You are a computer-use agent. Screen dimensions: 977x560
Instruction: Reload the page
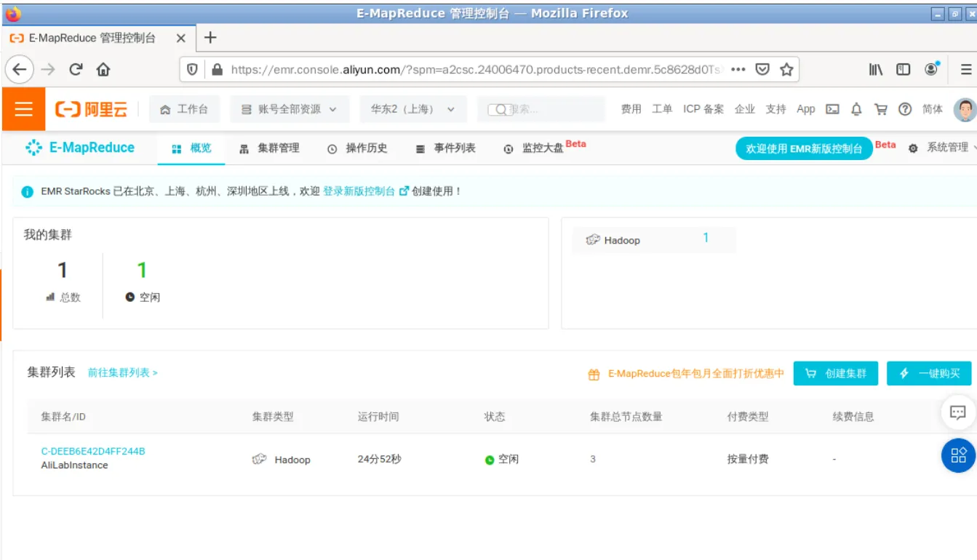(76, 69)
